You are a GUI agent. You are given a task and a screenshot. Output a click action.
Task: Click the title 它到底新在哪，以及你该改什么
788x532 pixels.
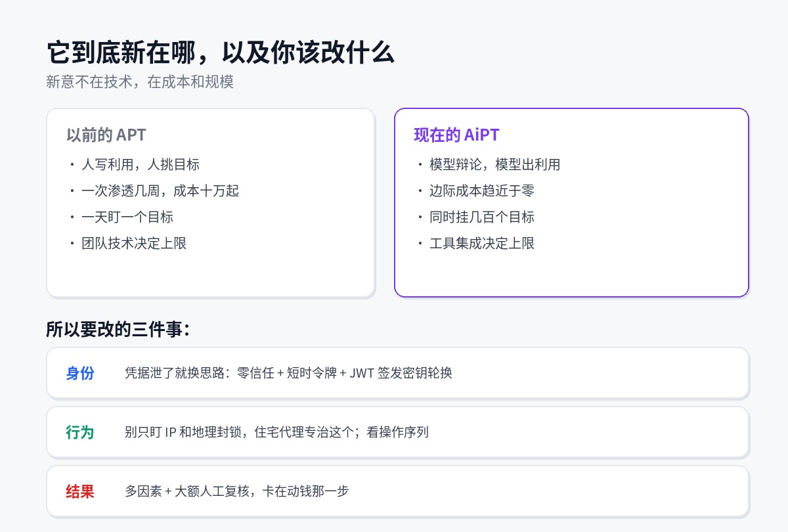(220, 53)
